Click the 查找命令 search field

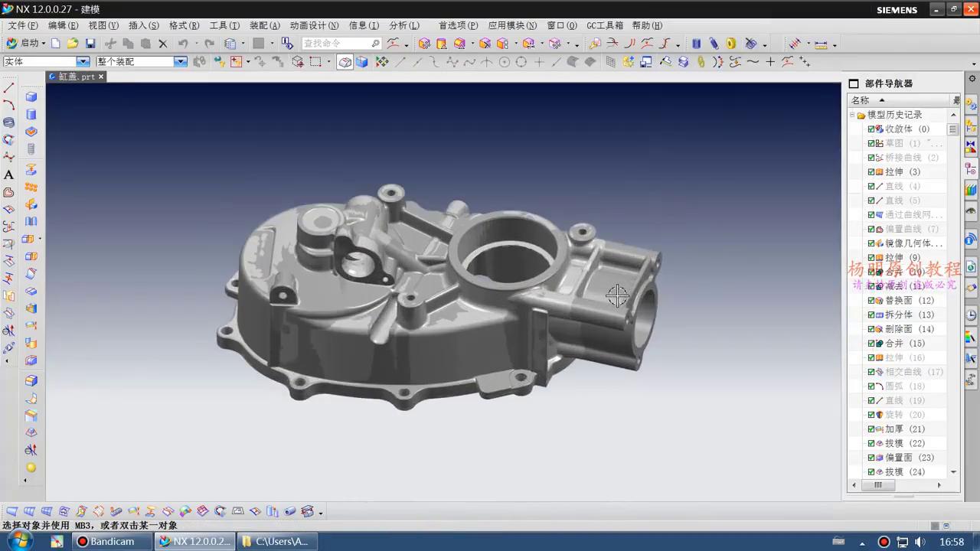[337, 44]
